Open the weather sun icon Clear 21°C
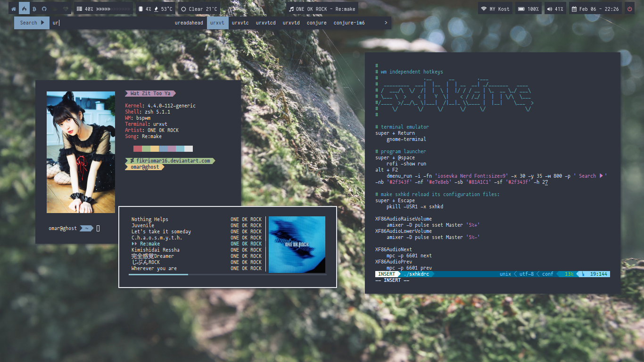The width and height of the screenshot is (644, 362). tap(183, 8)
